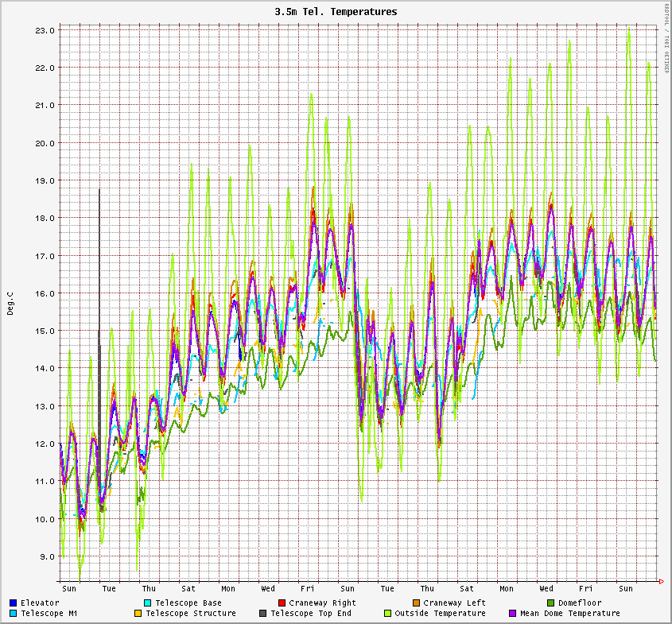The image size is (672, 624).
Task: Click the light blue Telescope M1 swatch
Action: [x=13, y=614]
